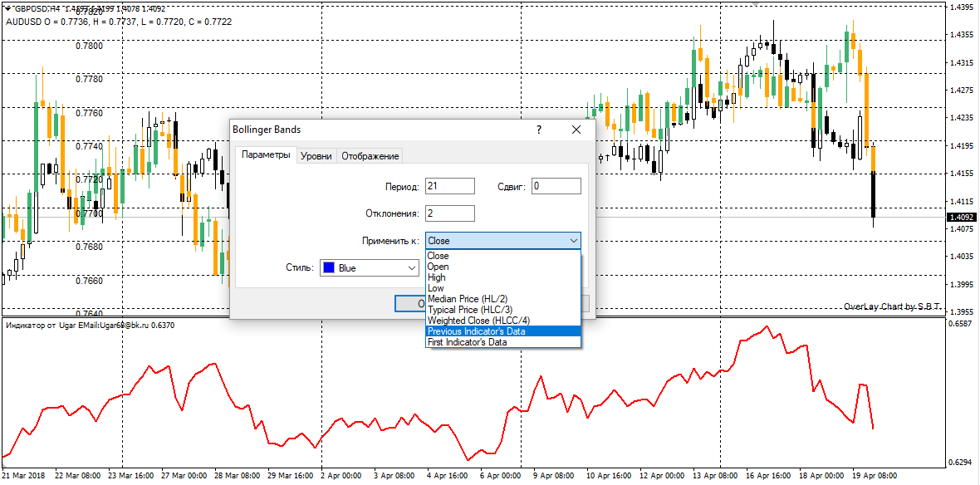Select Median Price (HL/2)

coord(503,299)
